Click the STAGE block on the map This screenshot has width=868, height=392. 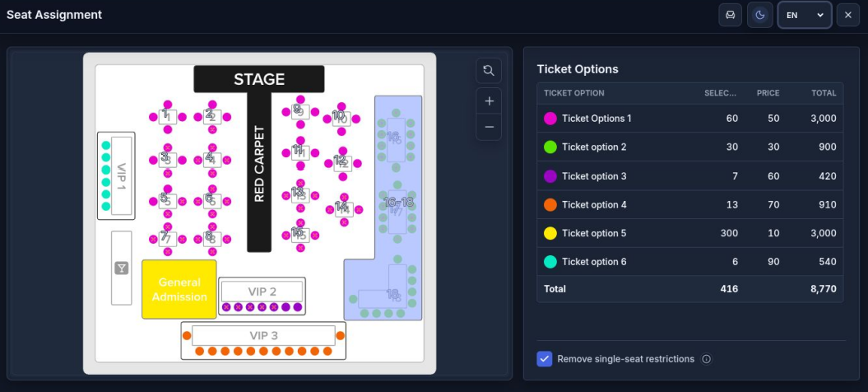(259, 79)
